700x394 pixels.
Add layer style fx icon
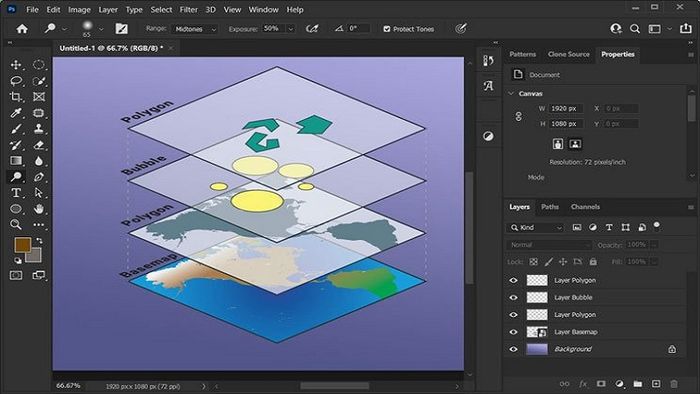coord(583,384)
